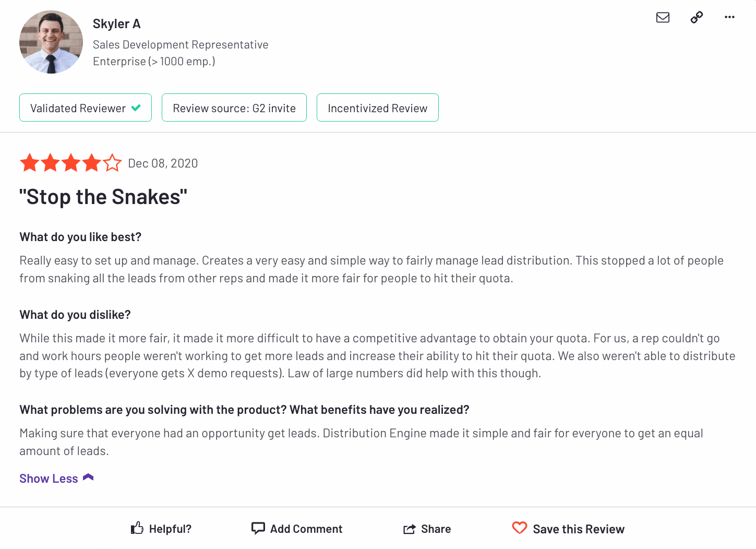Click the heart icon to save review
Image resolution: width=756 pixels, height=549 pixels.
click(520, 528)
